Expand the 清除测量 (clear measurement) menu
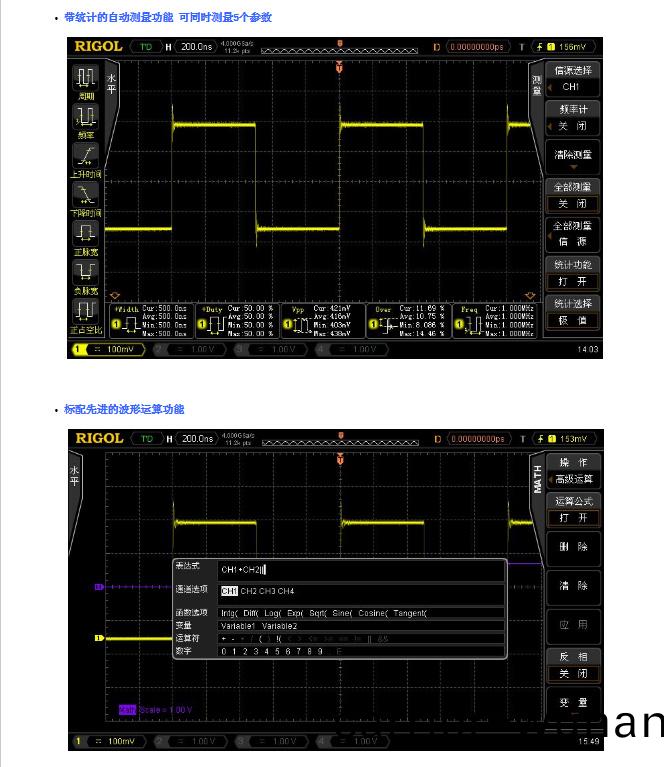The image size is (664, 767). [573, 156]
